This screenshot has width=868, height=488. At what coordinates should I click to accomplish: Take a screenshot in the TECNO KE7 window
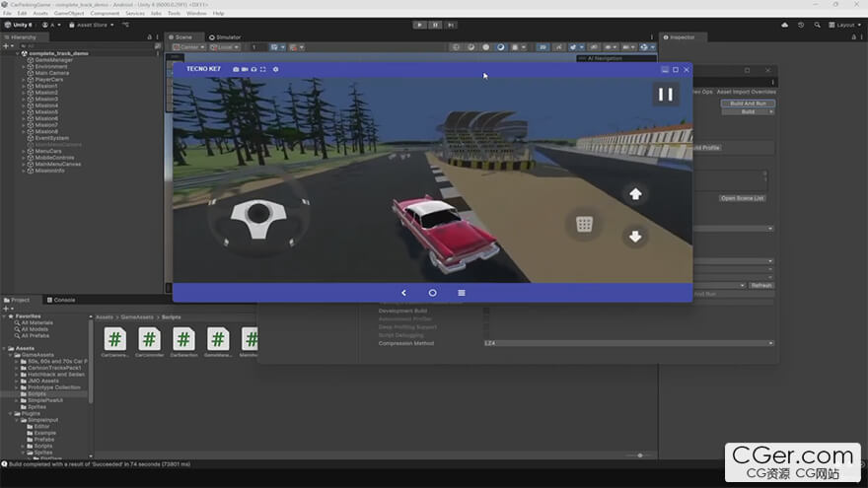click(x=236, y=69)
